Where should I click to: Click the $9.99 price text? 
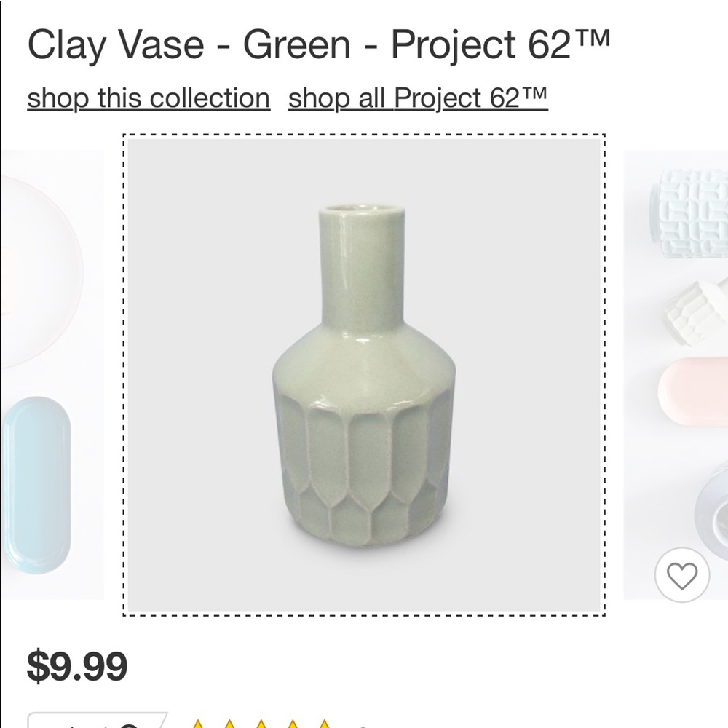click(77, 665)
